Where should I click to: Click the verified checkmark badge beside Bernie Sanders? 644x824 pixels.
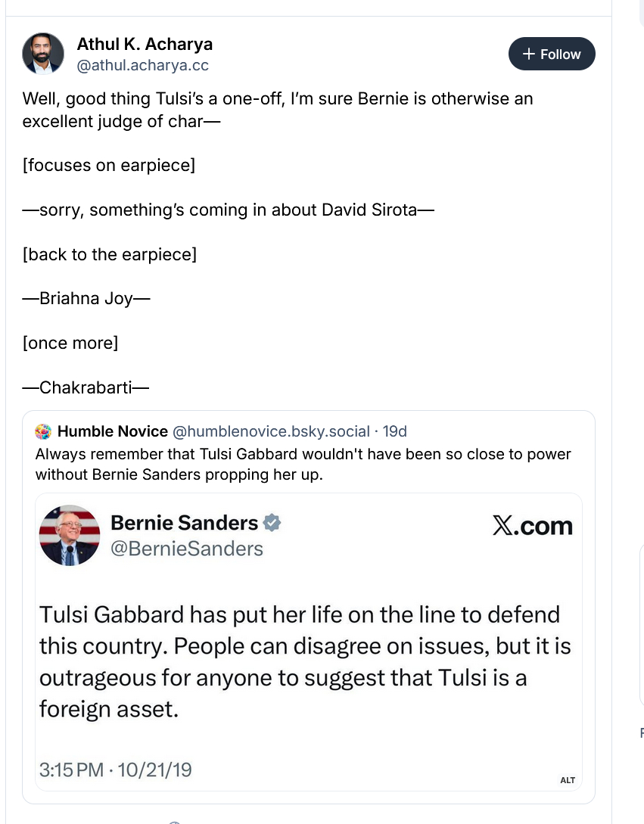click(x=272, y=523)
